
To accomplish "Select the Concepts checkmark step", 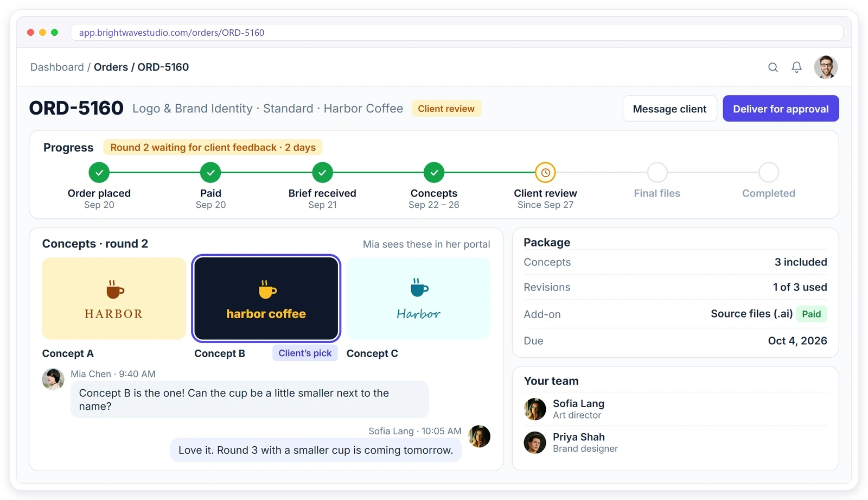I will [434, 173].
